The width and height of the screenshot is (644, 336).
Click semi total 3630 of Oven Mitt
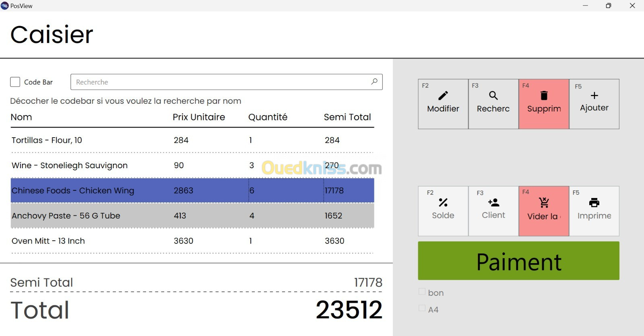pyautogui.click(x=334, y=241)
